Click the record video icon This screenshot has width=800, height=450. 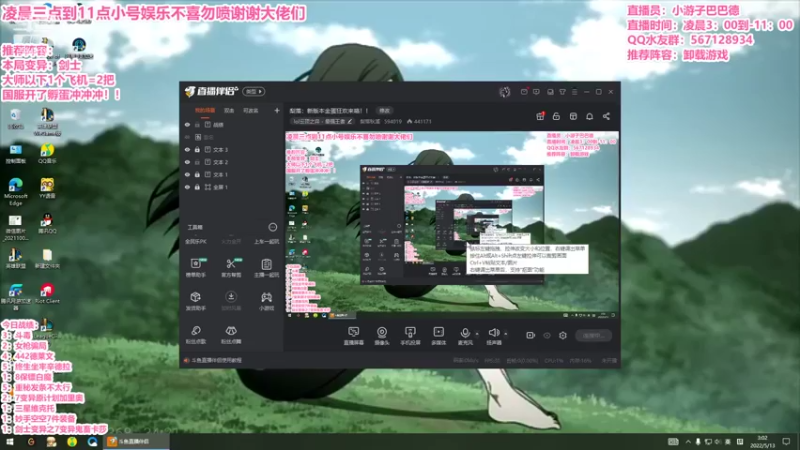click(x=531, y=335)
